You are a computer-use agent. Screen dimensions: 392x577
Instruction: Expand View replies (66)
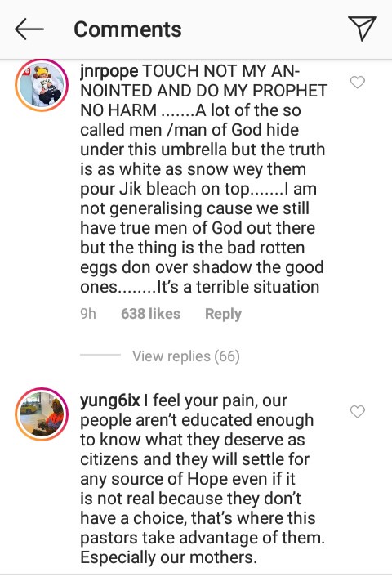(186, 356)
